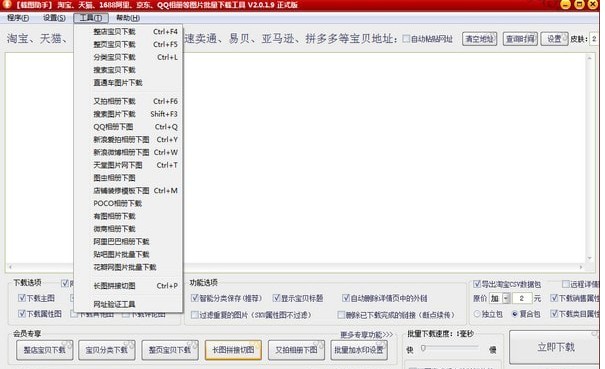The height and width of the screenshot is (369, 605).
Task: Click the address list vertical scrollbar down arrow
Action: click(x=590, y=258)
